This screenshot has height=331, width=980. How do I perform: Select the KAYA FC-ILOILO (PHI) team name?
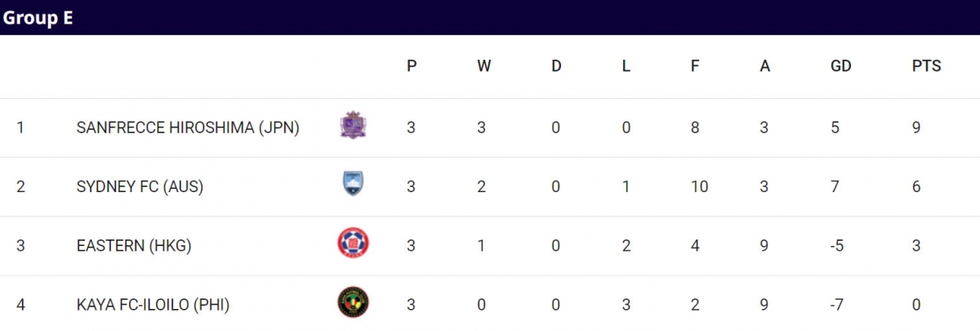153,305
